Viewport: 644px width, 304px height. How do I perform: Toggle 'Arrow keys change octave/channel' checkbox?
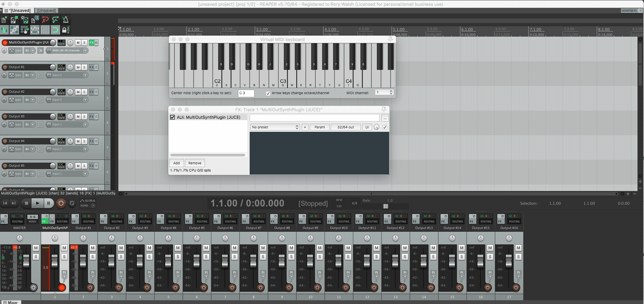point(268,93)
